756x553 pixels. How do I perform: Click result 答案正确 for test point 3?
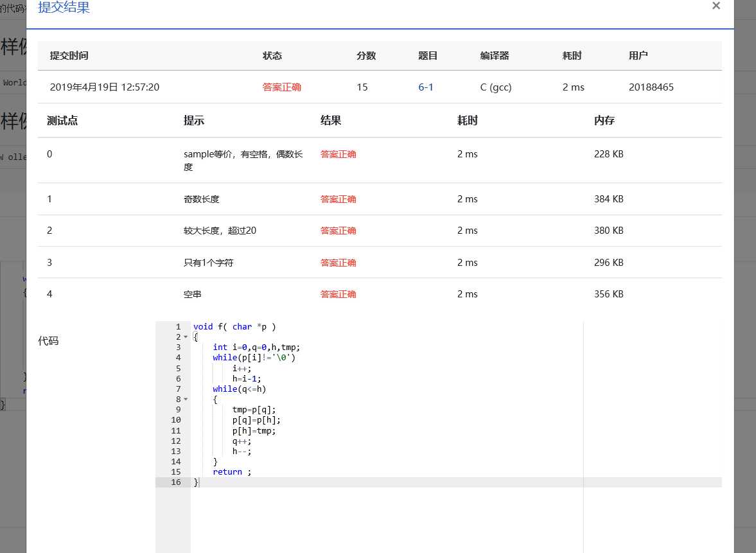pyautogui.click(x=338, y=263)
